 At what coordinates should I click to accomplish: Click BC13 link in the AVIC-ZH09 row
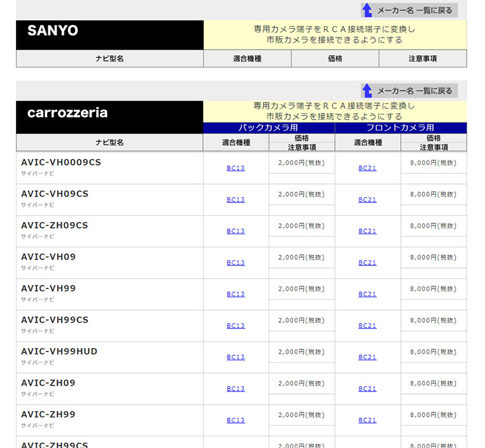(x=235, y=389)
